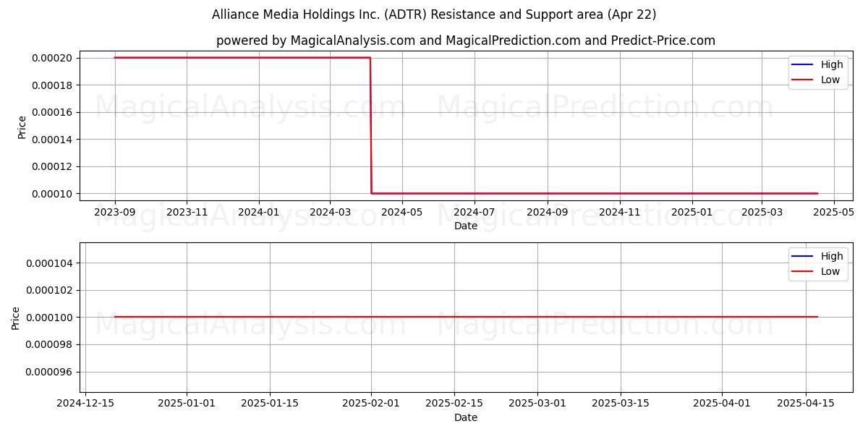Click the subtitle 'powered by MagicalAnalysis.com'
This screenshot has height=434, width=868.
(x=316, y=41)
